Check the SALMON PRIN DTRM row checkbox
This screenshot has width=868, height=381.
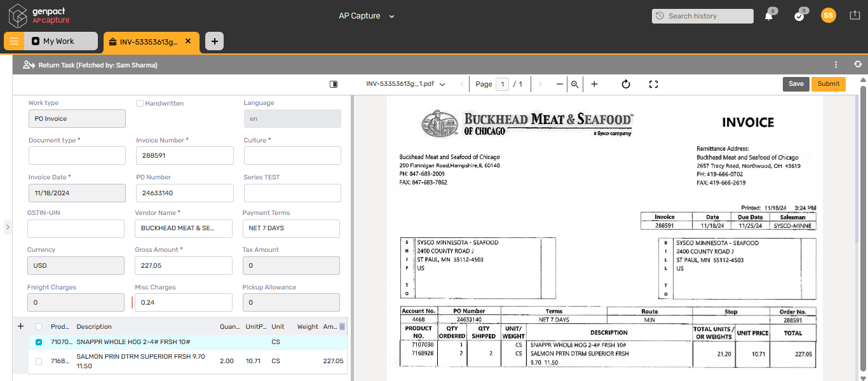tap(39, 361)
